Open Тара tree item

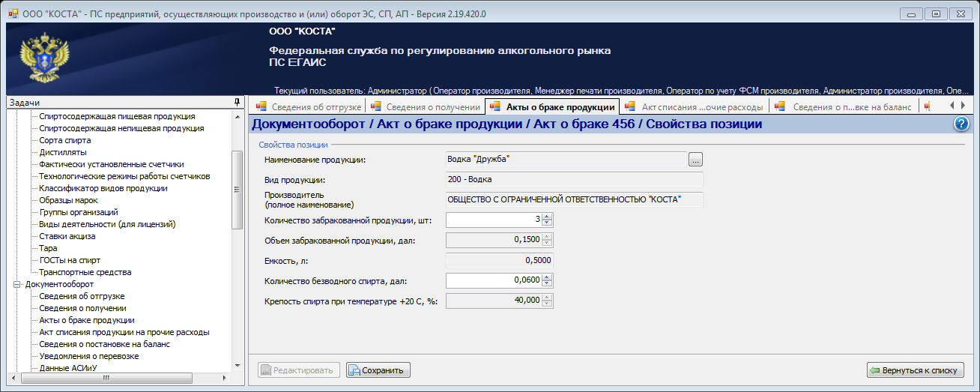tap(48, 249)
